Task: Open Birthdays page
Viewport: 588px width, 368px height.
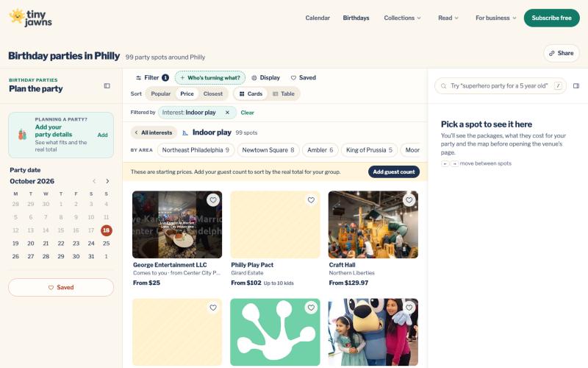Action: (x=356, y=18)
